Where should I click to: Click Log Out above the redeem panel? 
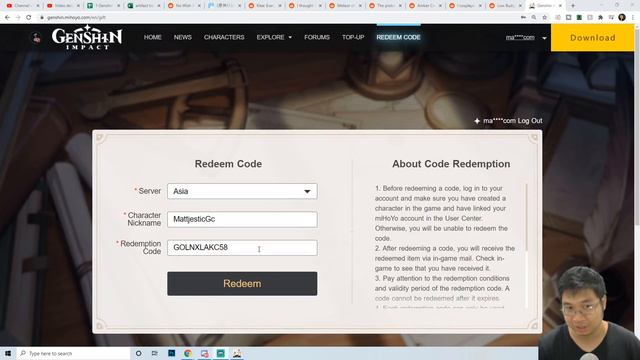coord(530,121)
